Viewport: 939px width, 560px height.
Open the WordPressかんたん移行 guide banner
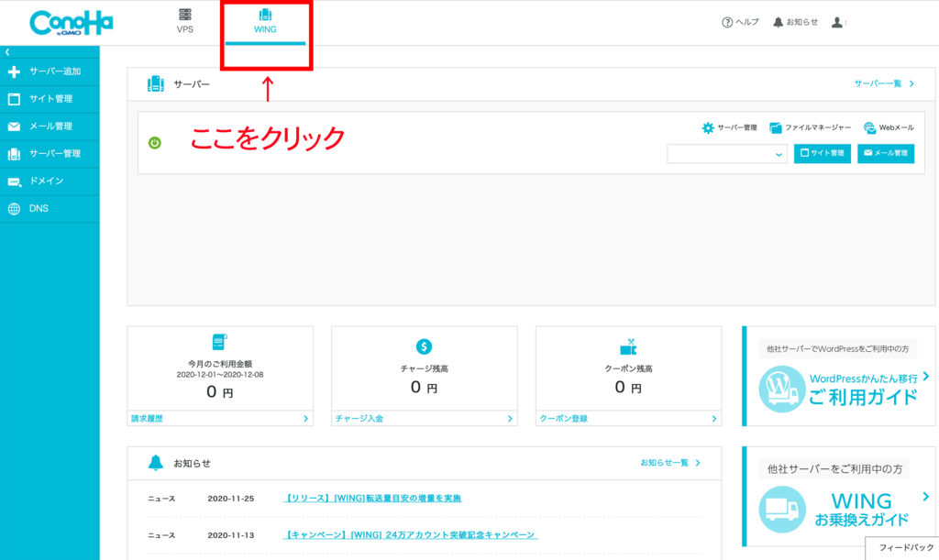point(839,377)
